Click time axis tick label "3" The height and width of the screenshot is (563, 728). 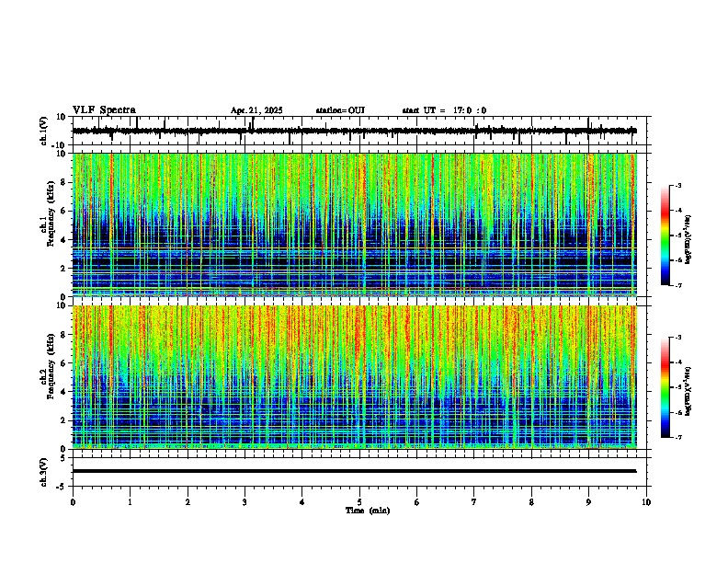point(245,502)
